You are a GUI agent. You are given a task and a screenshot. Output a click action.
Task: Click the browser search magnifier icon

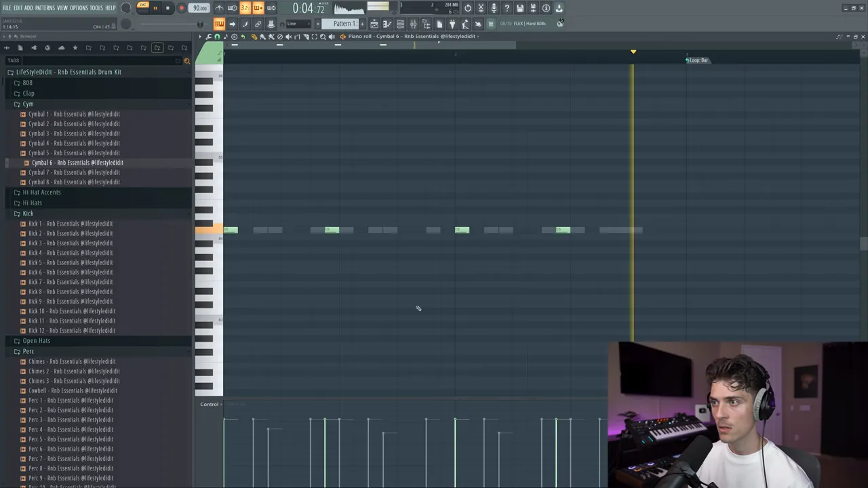coord(187,60)
